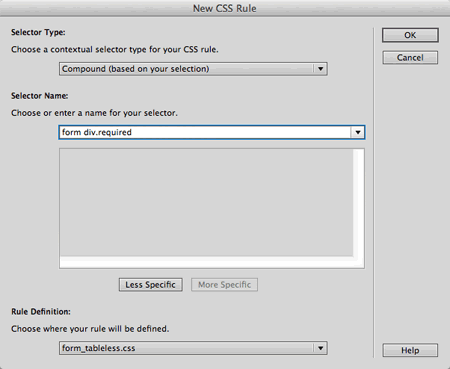Image resolution: width=450 pixels, height=369 pixels.
Task: Click the arrow on the Rule Definition menu
Action: (320, 348)
